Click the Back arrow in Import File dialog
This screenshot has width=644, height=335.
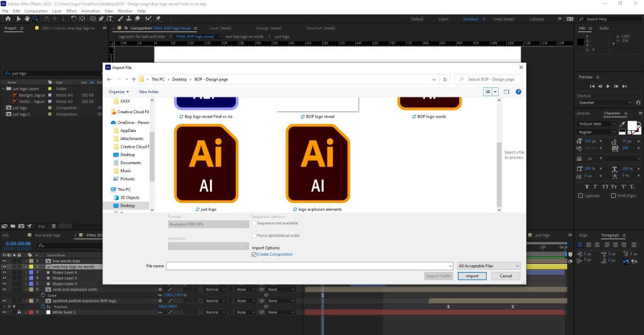(x=109, y=79)
